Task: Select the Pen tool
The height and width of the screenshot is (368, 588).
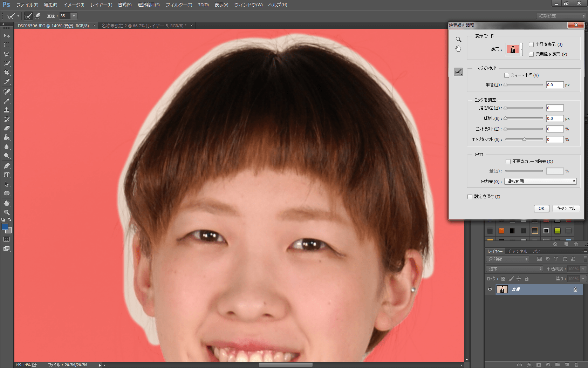Action: pyautogui.click(x=7, y=166)
